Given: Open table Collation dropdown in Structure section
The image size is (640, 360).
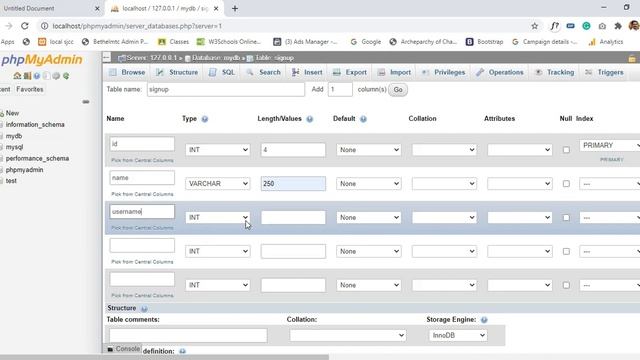Looking at the screenshot, I should 348,335.
